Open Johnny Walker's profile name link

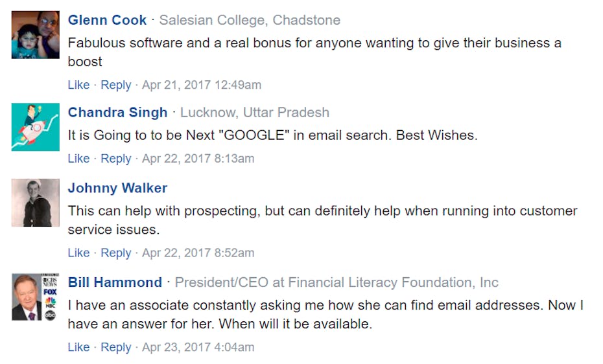[117, 188]
